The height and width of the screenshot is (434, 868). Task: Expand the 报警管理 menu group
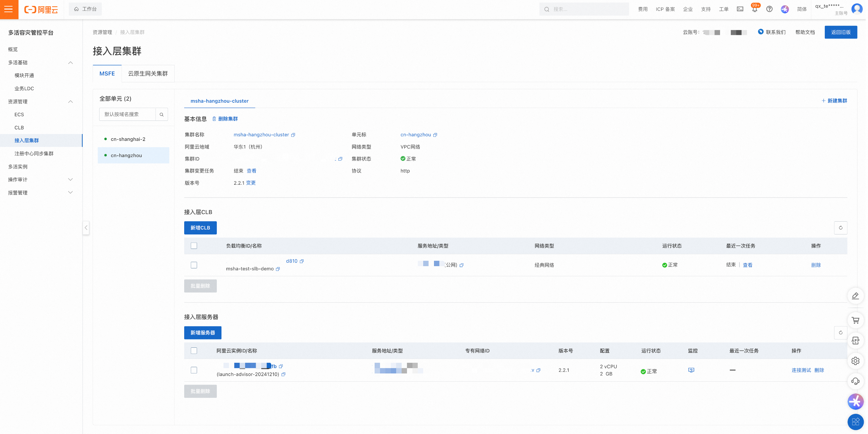tap(71, 193)
